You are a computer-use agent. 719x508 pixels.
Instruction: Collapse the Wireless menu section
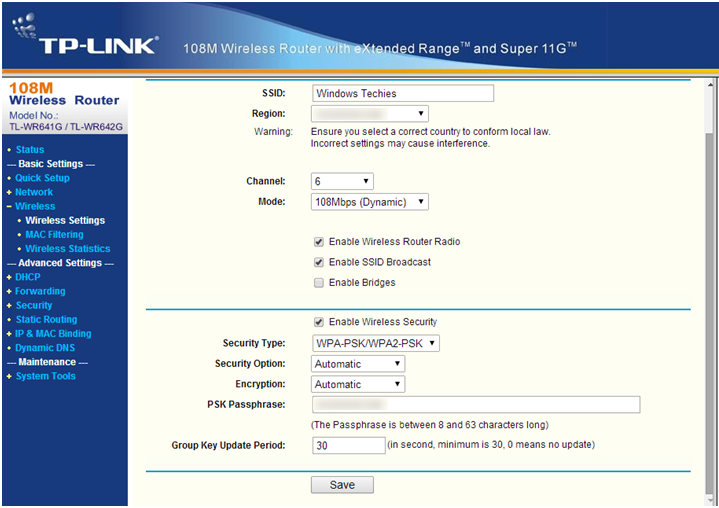[x=9, y=206]
